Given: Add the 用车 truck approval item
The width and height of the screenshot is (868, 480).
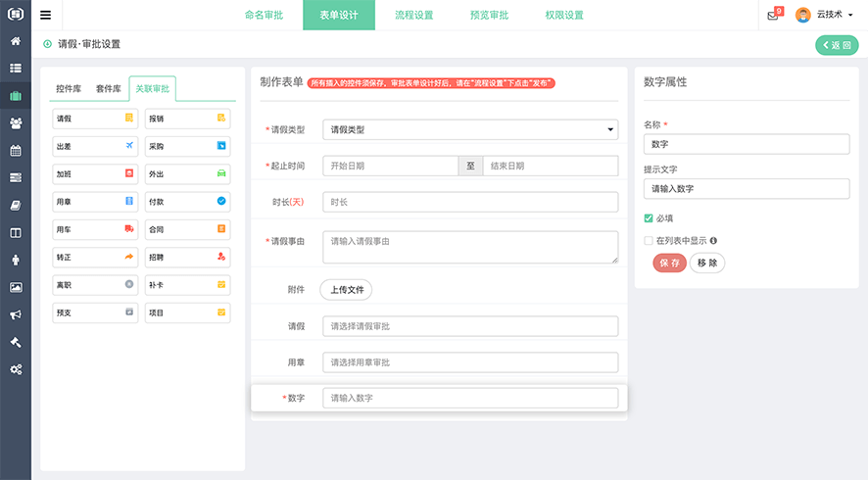Looking at the screenshot, I should (95, 229).
